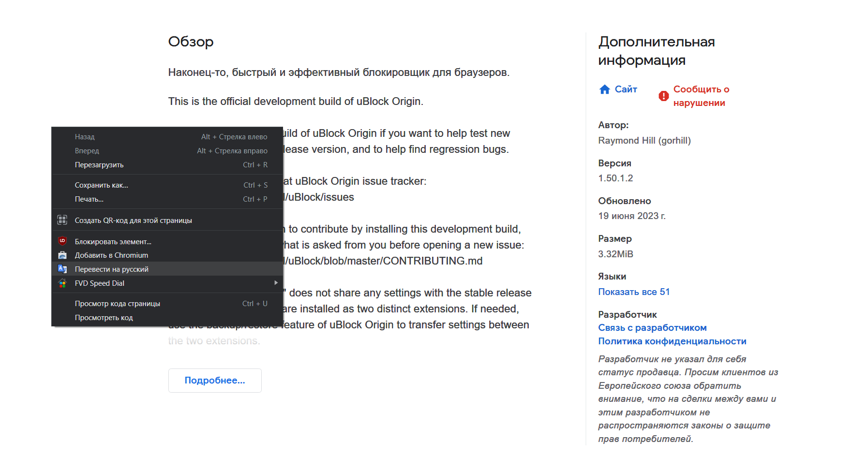Screen dimensions: 868x456
Task: Open the Сайт link
Action: pyautogui.click(x=626, y=89)
